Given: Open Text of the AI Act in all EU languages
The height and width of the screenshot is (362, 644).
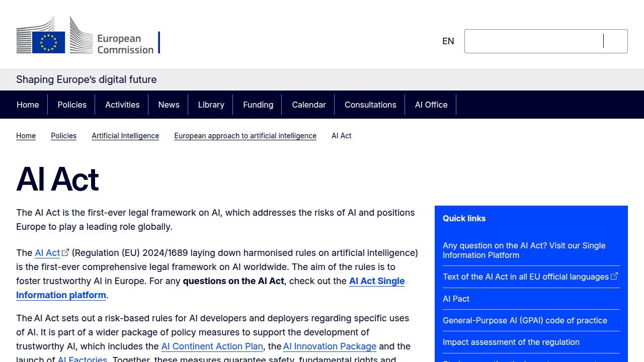Looking at the screenshot, I should tap(530, 277).
